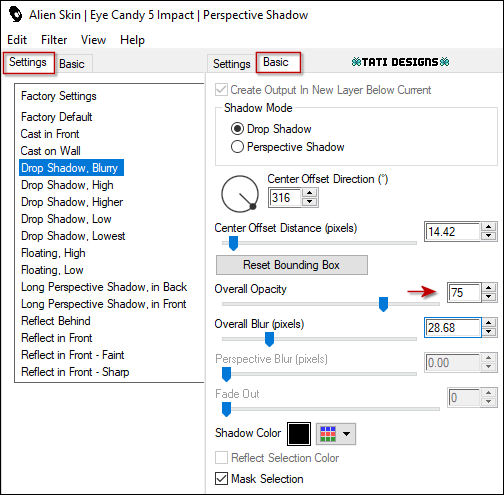The image size is (504, 495).
Task: Click the color grid palette icon
Action: point(328,434)
